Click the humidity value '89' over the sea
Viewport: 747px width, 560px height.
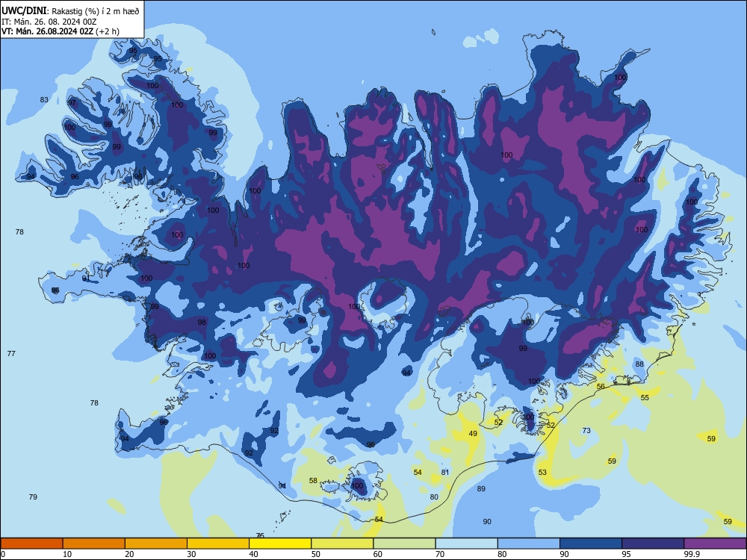click(481, 488)
